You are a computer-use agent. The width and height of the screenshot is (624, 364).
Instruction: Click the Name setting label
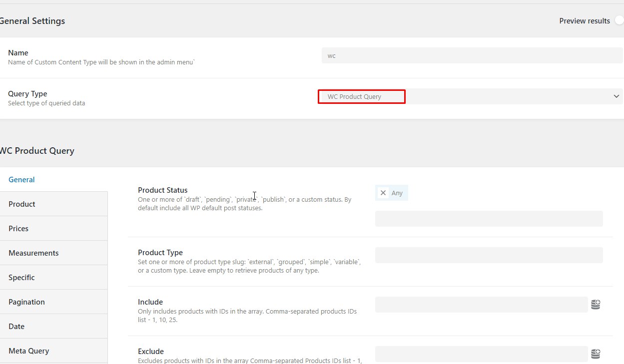(x=18, y=53)
